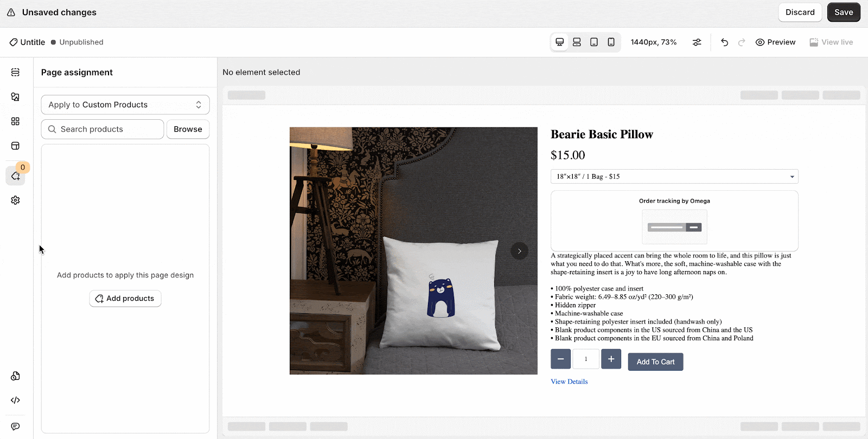Screen dimensions: 868x439
Task: Switch to desktop viewport view
Action: 559,42
